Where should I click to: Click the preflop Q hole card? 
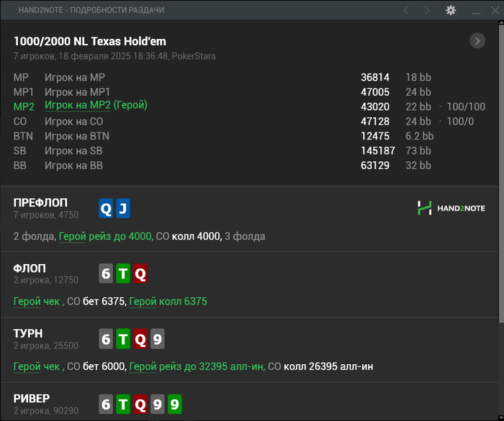pos(106,208)
